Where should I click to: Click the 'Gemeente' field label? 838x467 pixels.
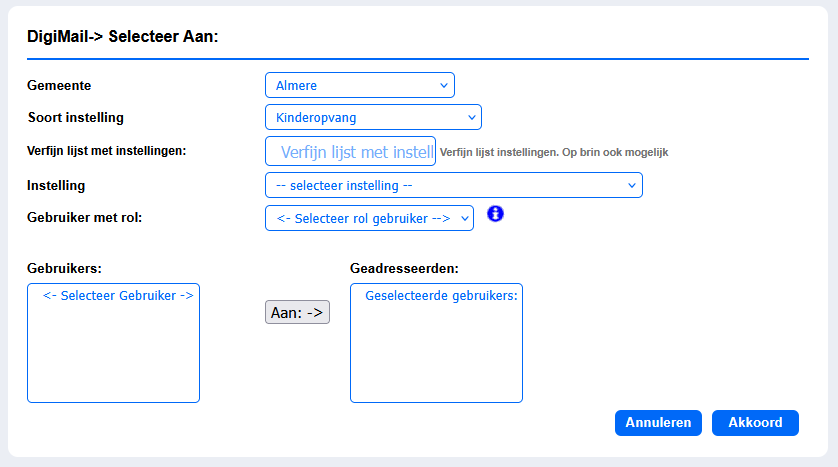tap(59, 85)
